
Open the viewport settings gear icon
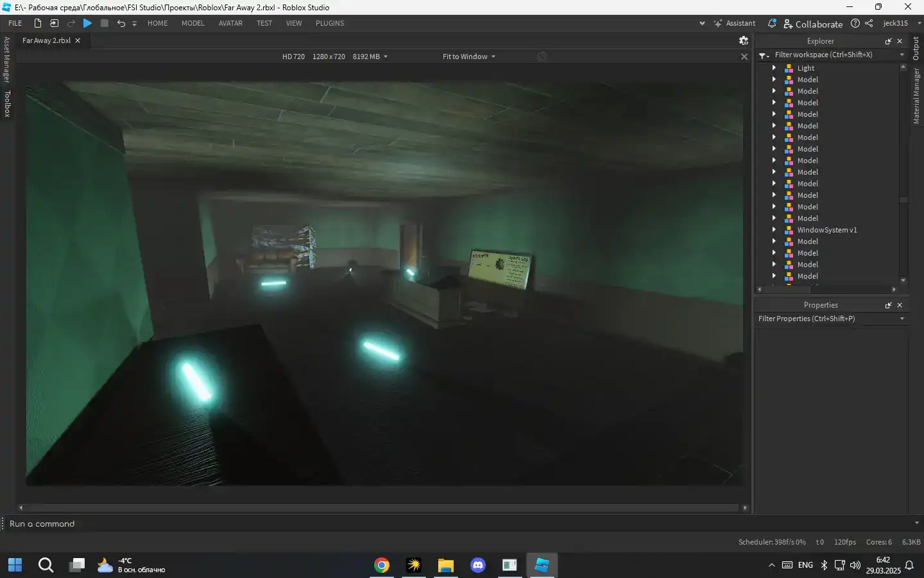click(x=744, y=40)
